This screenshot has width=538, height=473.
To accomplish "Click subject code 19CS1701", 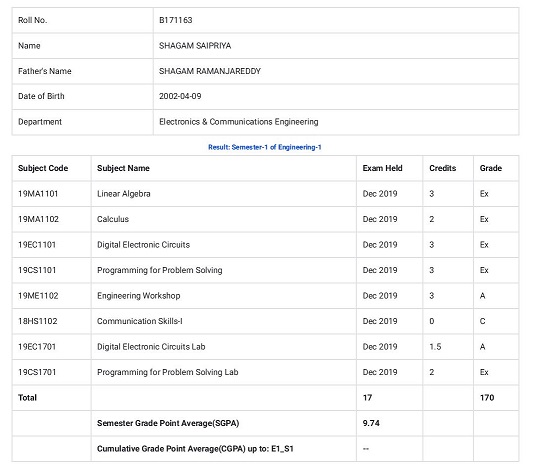I will (37, 372).
